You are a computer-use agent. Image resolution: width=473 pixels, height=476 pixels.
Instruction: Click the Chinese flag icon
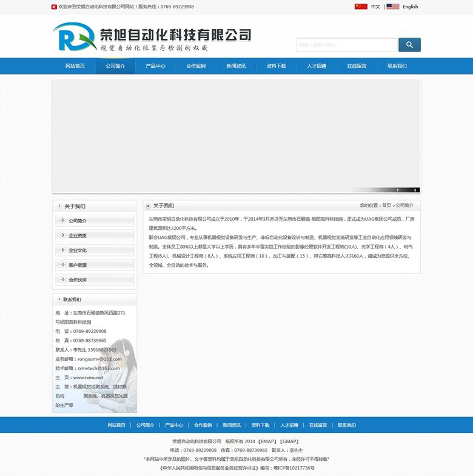tap(361, 7)
